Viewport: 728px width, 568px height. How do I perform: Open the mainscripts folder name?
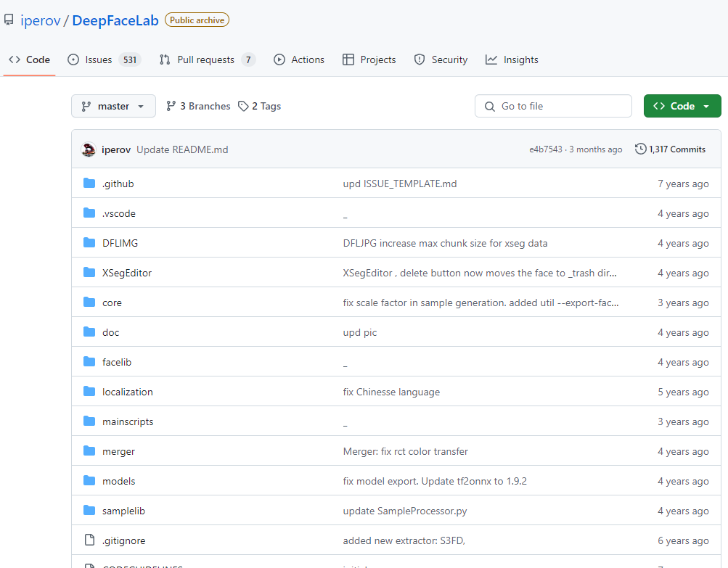pyautogui.click(x=128, y=421)
